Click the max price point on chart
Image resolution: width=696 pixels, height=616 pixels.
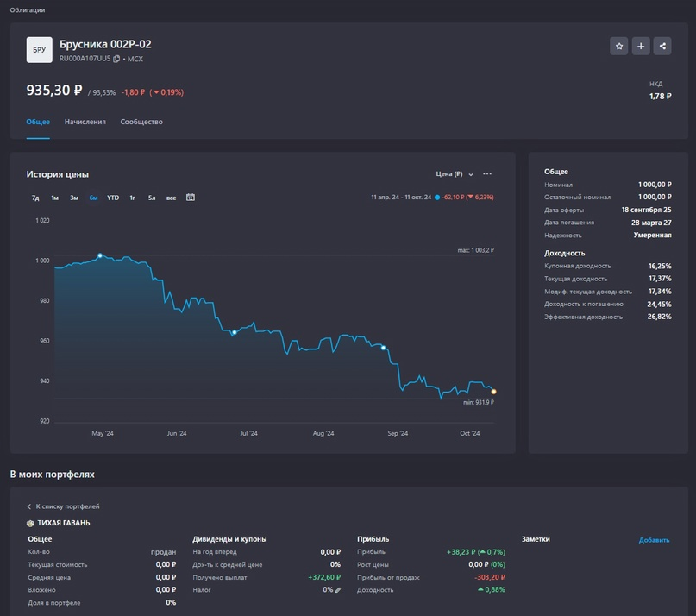(x=100, y=255)
